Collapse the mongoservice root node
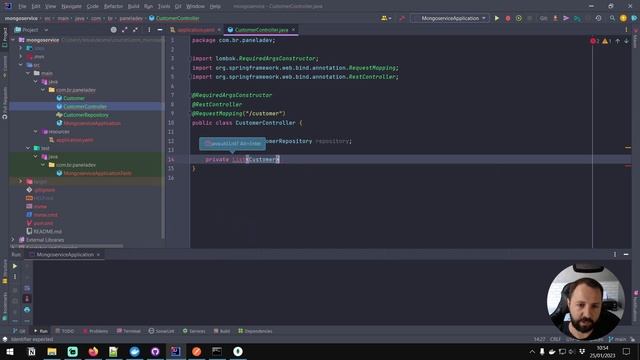Image resolution: width=640 pixels, height=360 pixels. [x=13, y=40]
